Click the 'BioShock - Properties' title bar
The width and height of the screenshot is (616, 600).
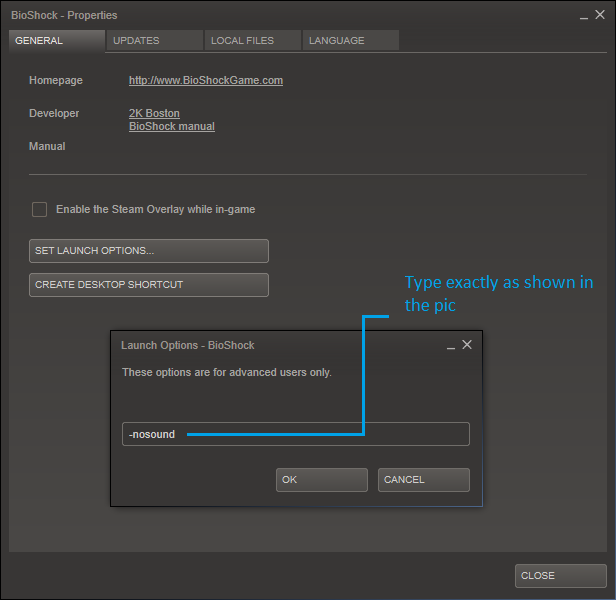point(64,15)
